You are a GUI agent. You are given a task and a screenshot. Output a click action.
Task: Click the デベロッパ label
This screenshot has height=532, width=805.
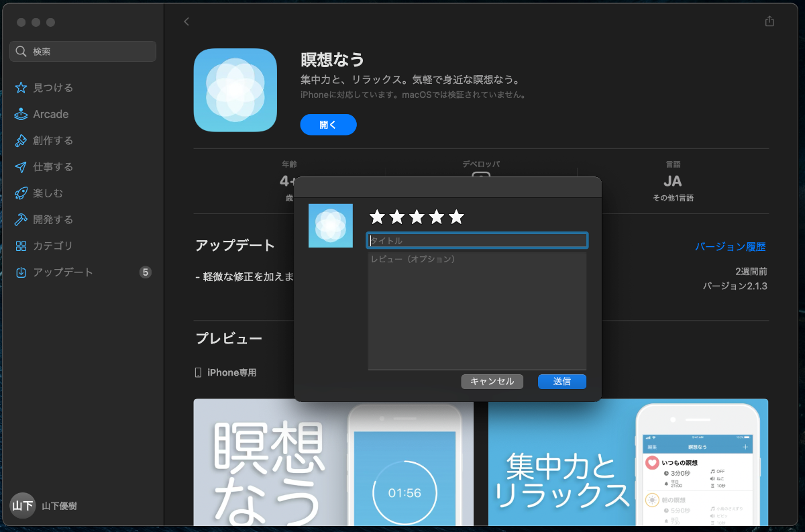tap(481, 164)
